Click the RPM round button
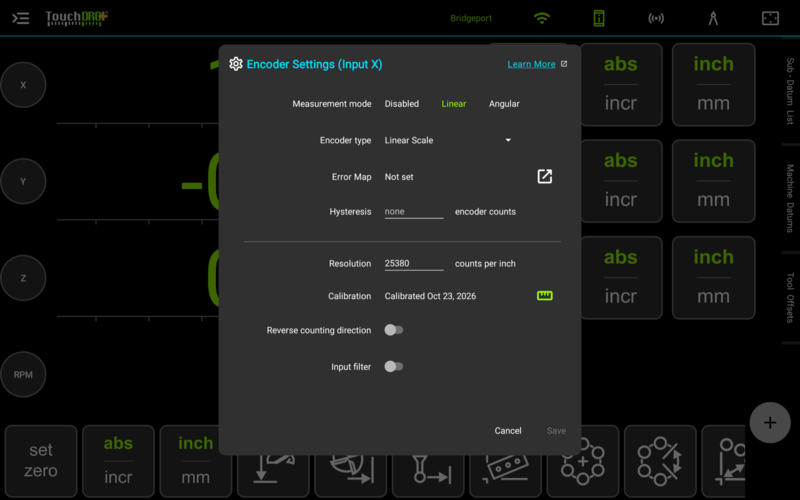The height and width of the screenshot is (500, 800). tap(23, 374)
